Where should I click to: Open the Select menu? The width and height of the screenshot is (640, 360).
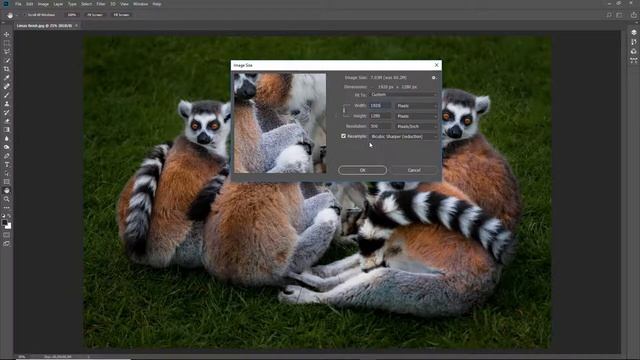87,4
